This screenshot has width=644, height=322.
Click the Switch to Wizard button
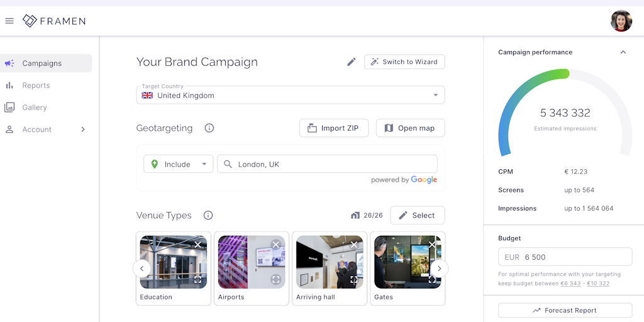click(404, 62)
